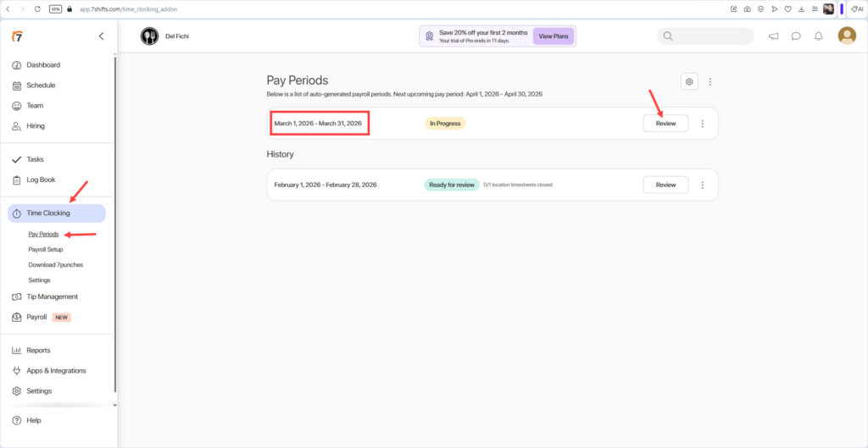
Task: Click the View Plans button
Action: [x=554, y=36]
